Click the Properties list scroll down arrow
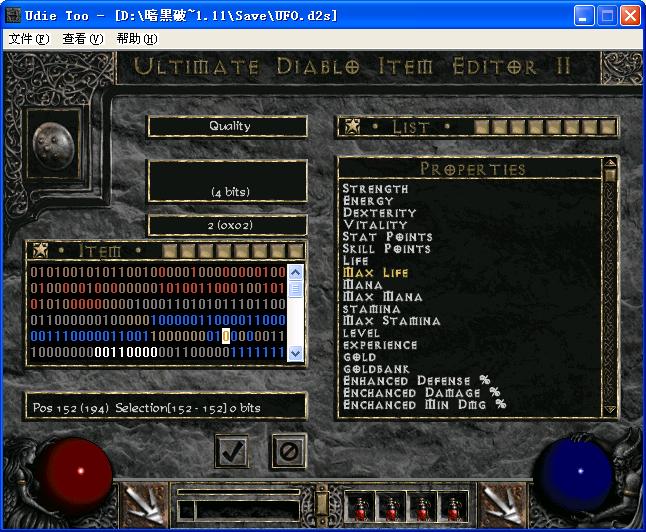The image size is (646, 532). click(x=610, y=409)
